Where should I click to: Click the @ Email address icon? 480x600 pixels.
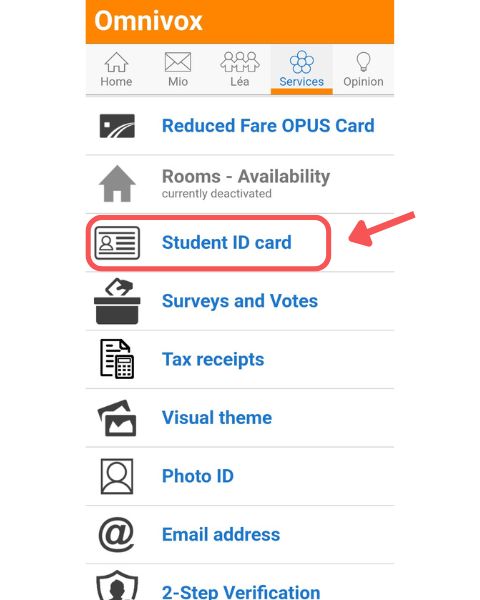tap(116, 535)
